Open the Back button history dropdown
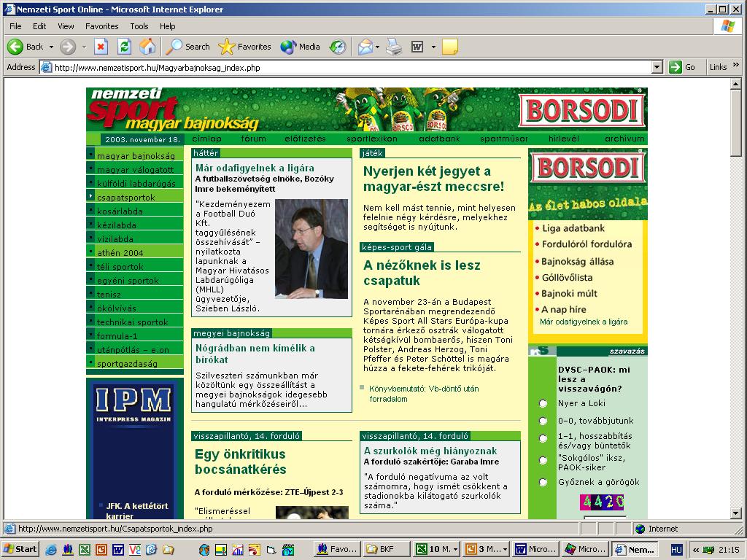The height and width of the screenshot is (560, 747). click(x=51, y=47)
